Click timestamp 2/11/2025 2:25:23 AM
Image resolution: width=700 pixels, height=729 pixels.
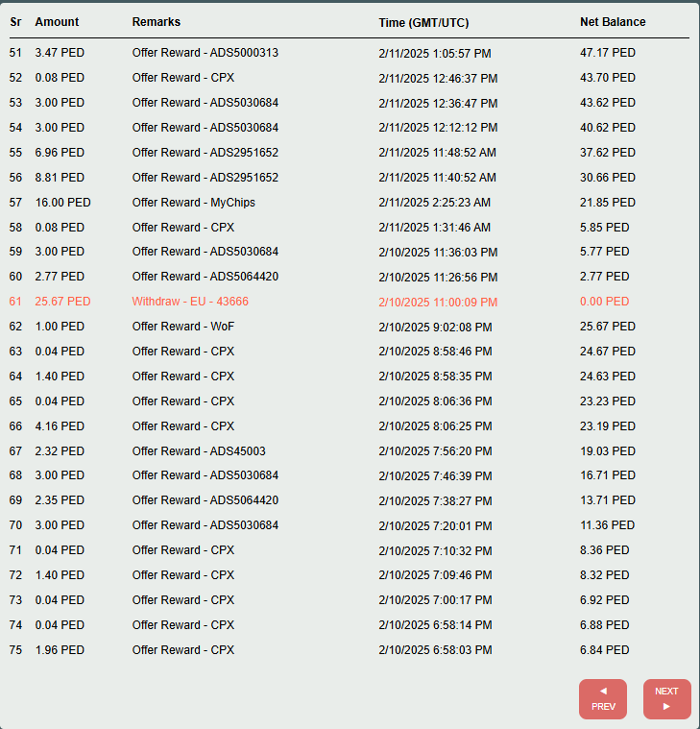[x=434, y=203]
